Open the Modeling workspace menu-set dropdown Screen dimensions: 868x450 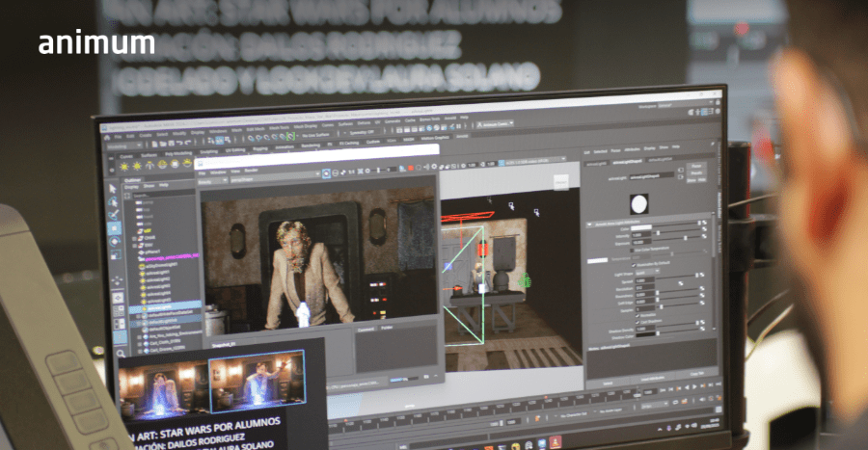click(x=124, y=146)
